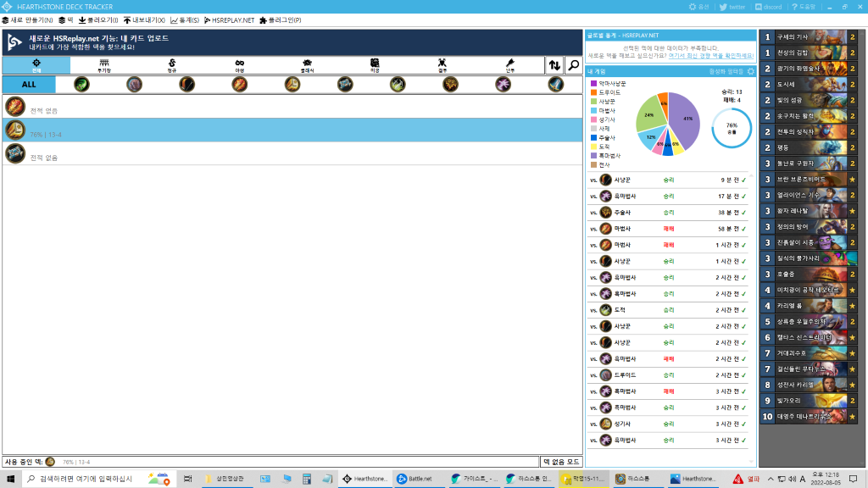Viewport: 868px width, 488px height.
Task: Open 플러그인(P) plugins menu
Action: coord(281,20)
